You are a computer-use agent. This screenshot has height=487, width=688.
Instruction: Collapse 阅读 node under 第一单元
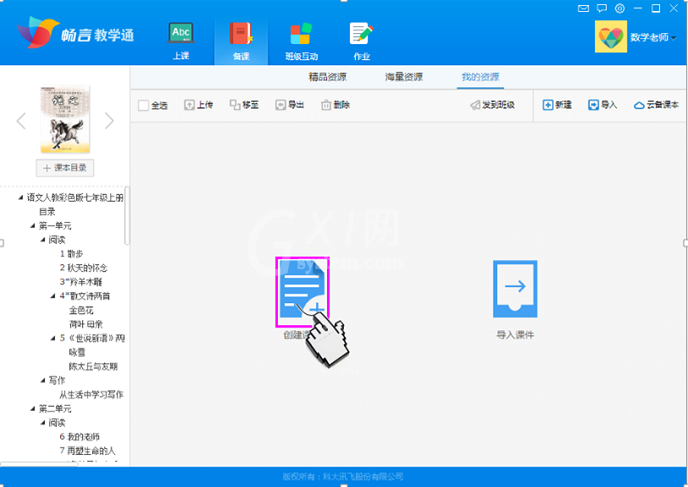click(43, 240)
